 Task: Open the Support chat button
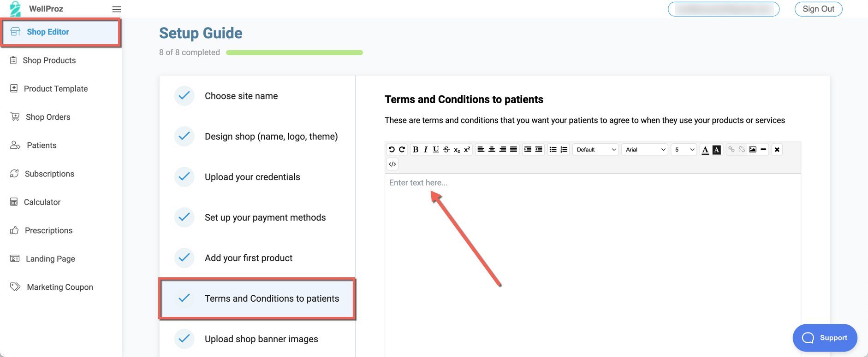pos(825,338)
